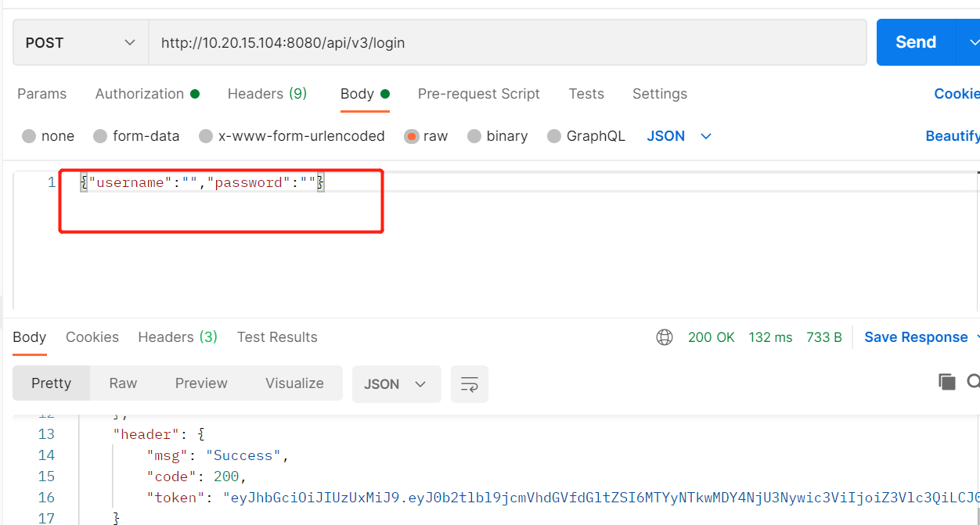Switch to the Params tab
The image size is (980, 525).
coord(41,94)
